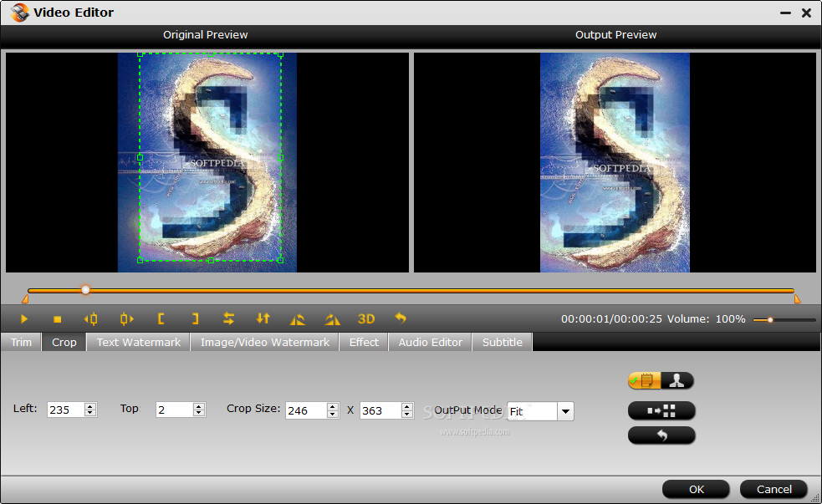The height and width of the screenshot is (504, 822).
Task: Click the OutPut Mode Fit combo box
Action: coord(540,411)
